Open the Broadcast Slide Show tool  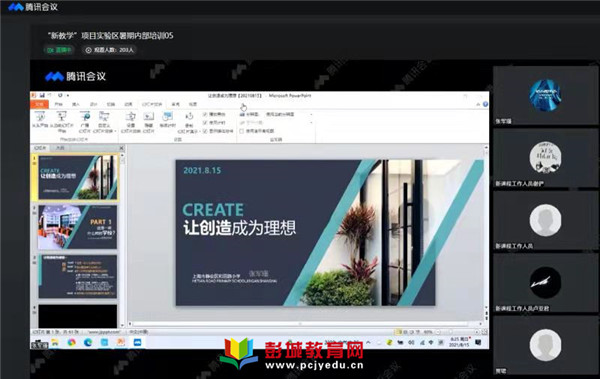point(85,121)
